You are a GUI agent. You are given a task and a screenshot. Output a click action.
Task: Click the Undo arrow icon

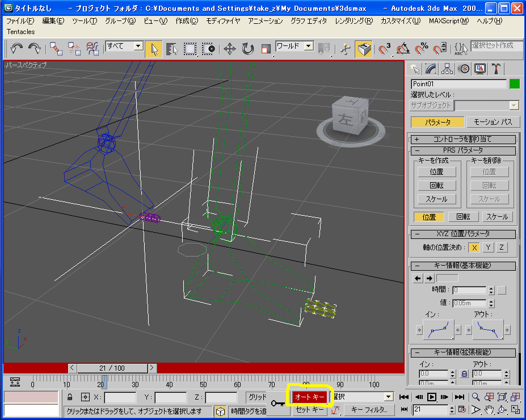tap(16, 49)
